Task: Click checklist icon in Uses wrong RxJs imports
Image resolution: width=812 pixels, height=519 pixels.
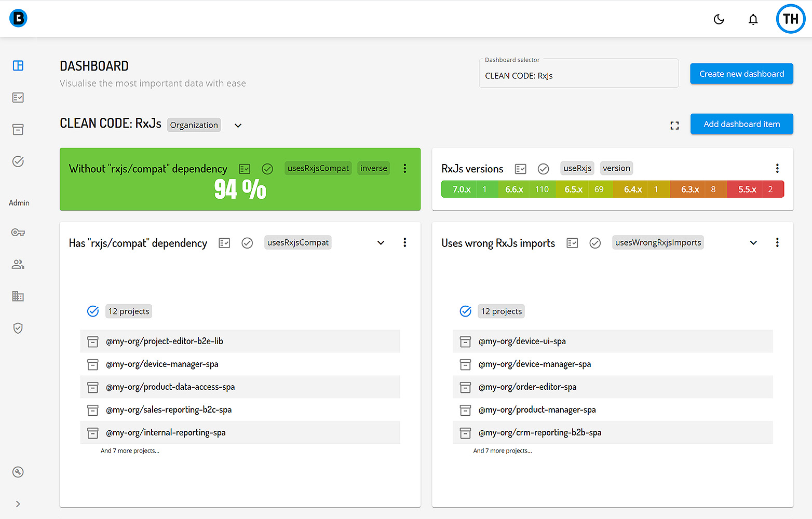Action: click(x=572, y=243)
